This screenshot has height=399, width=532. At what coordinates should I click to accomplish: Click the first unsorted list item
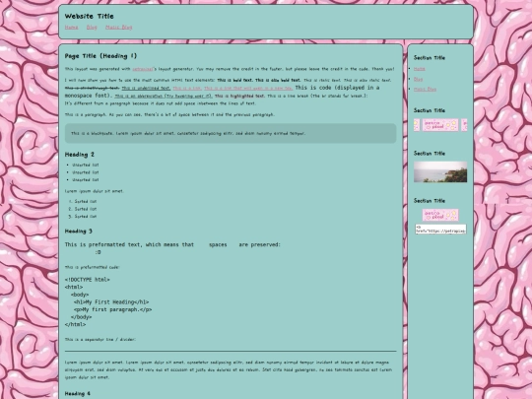tap(86, 165)
